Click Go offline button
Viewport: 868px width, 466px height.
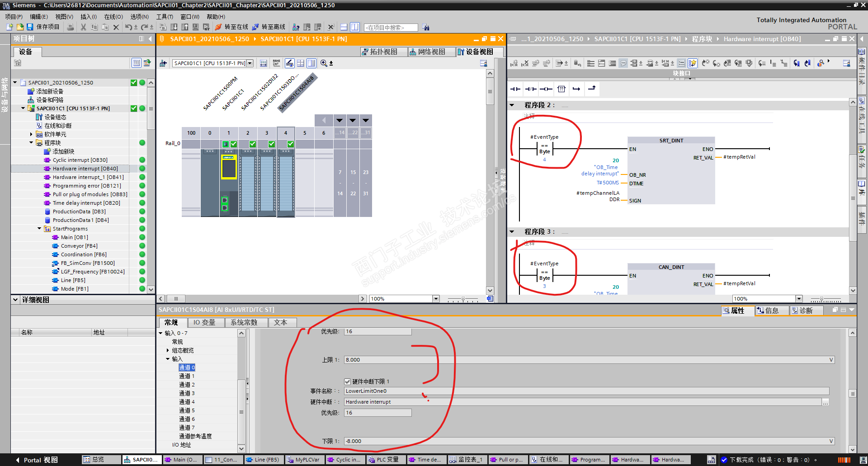point(269,27)
